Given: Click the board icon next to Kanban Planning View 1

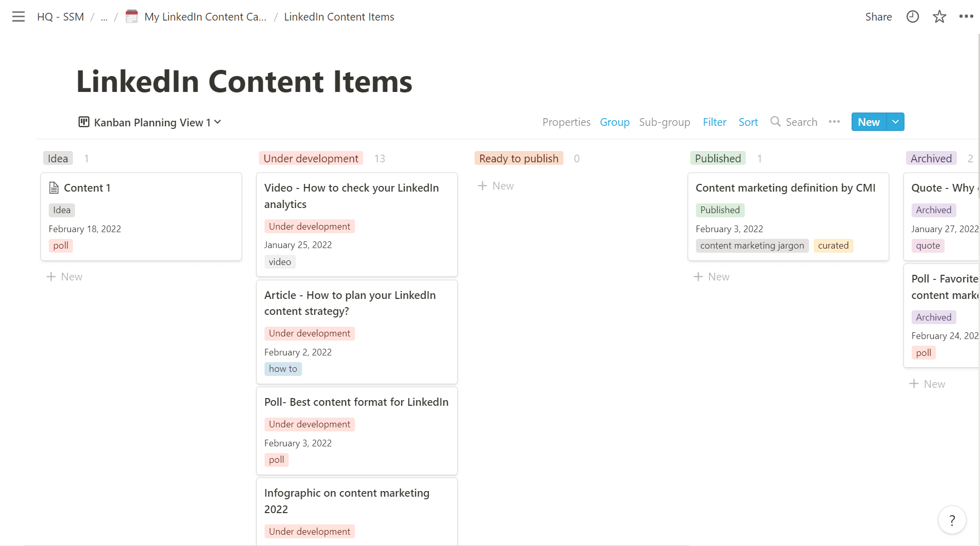Looking at the screenshot, I should (84, 122).
